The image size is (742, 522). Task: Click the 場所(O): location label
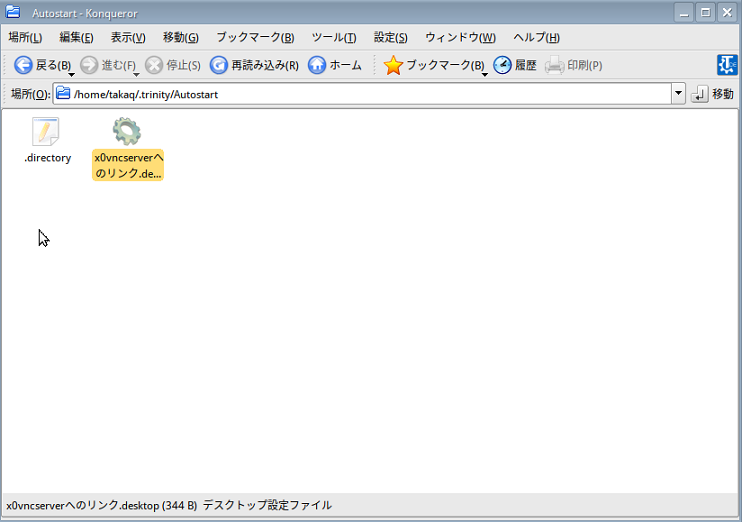point(30,94)
